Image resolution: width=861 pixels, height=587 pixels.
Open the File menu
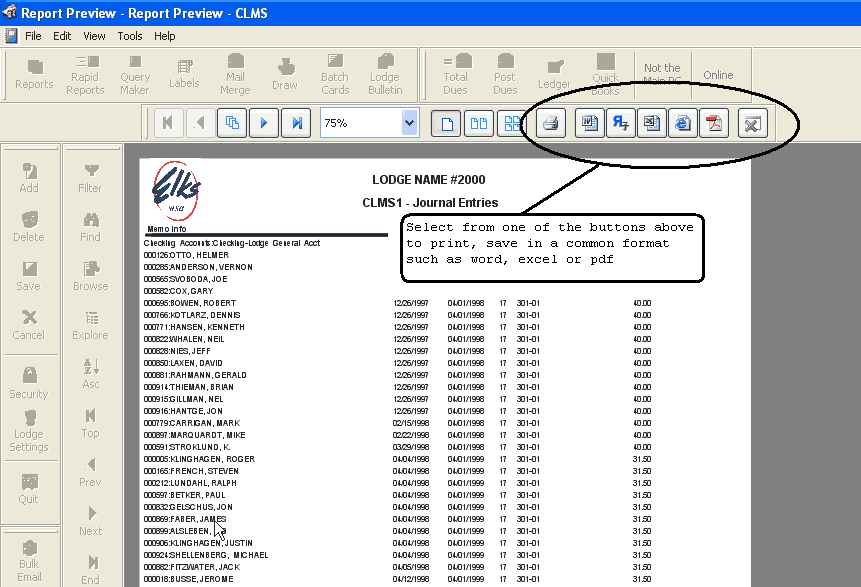pyautogui.click(x=33, y=36)
